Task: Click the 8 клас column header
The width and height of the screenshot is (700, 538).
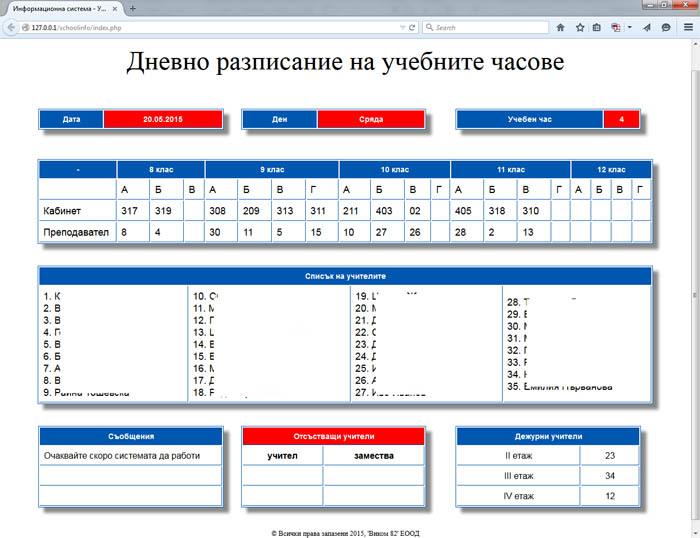Action: click(x=161, y=170)
